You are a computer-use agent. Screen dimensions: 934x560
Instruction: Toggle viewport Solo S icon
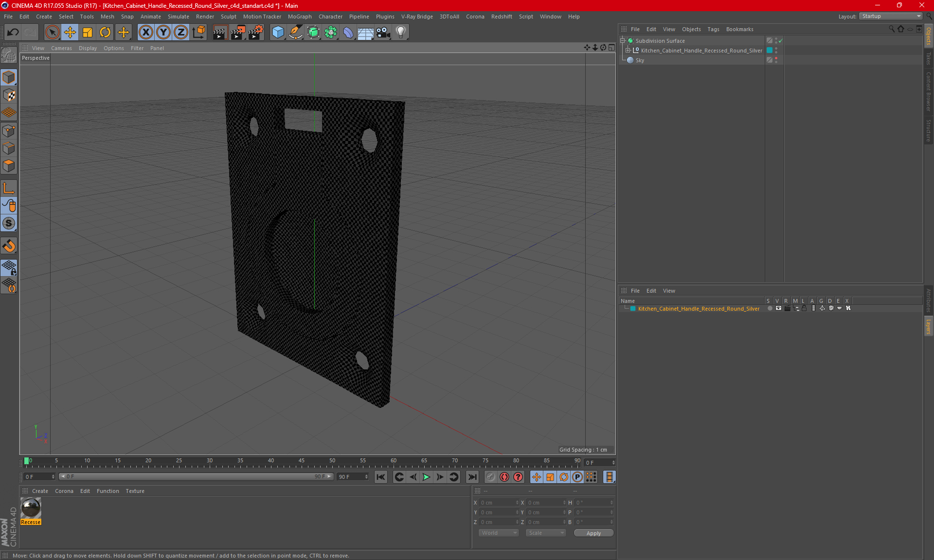tap(9, 224)
